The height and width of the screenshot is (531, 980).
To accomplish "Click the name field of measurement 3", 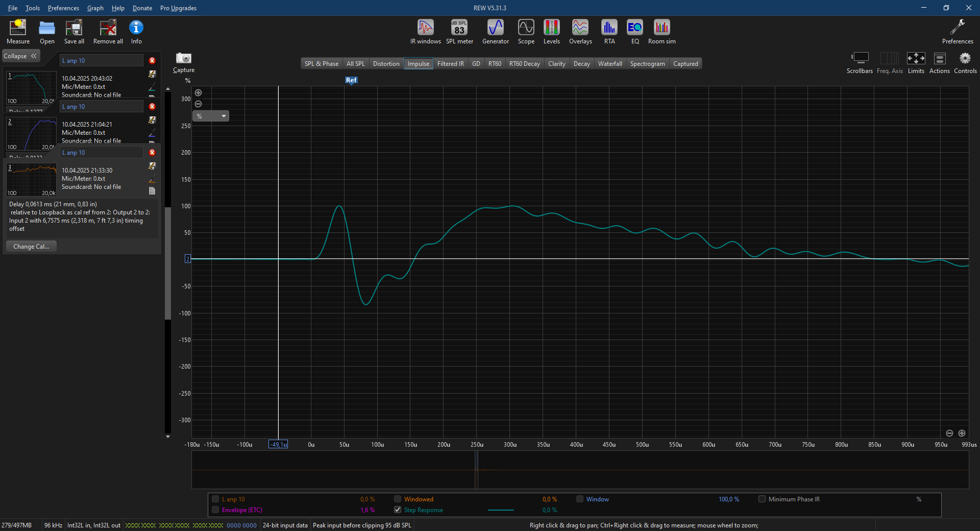I will pos(102,153).
